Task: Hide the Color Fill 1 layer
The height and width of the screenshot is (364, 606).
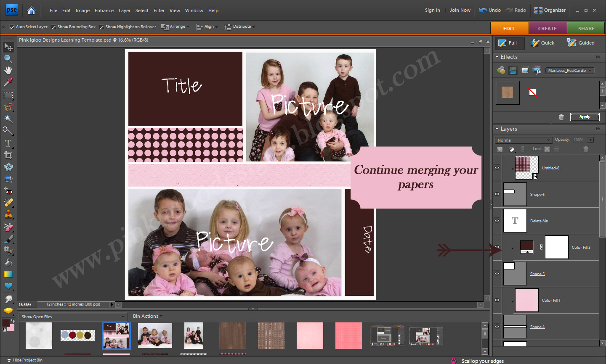Action: click(497, 300)
